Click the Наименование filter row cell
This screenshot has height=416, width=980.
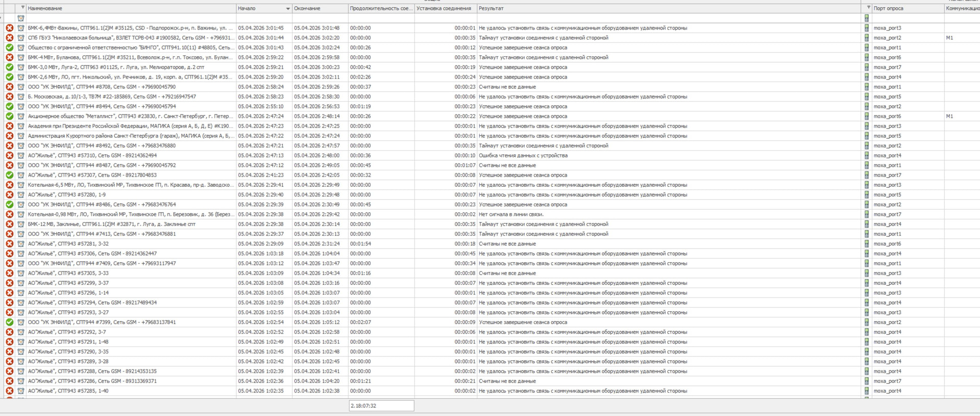(131, 18)
